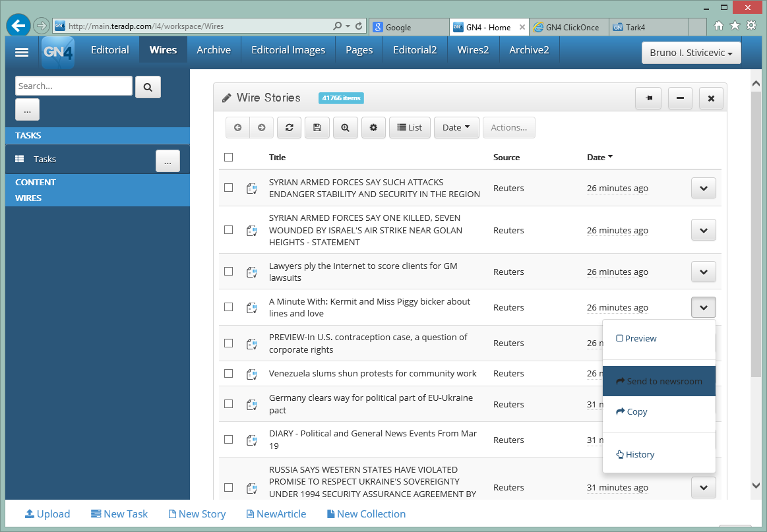The width and height of the screenshot is (767, 532).
Task: Click the Tasks list icon in sidebar
Action: (20, 159)
